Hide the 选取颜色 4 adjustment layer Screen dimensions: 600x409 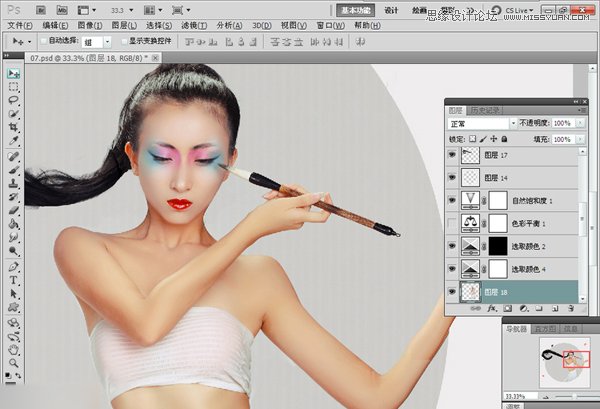pos(452,269)
